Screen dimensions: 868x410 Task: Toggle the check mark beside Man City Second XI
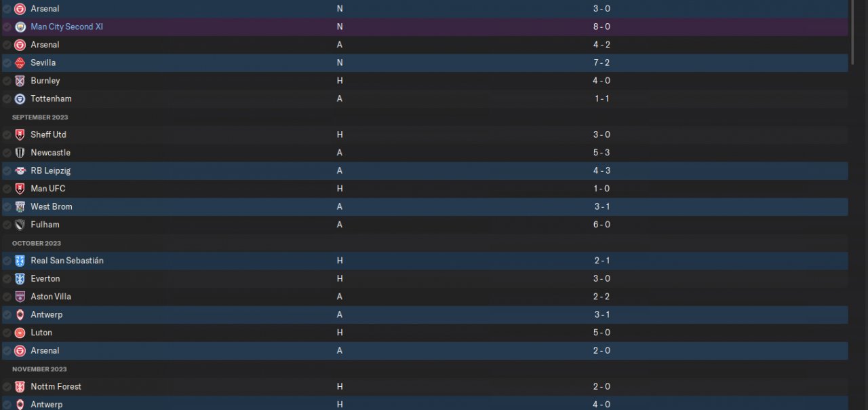[7, 27]
